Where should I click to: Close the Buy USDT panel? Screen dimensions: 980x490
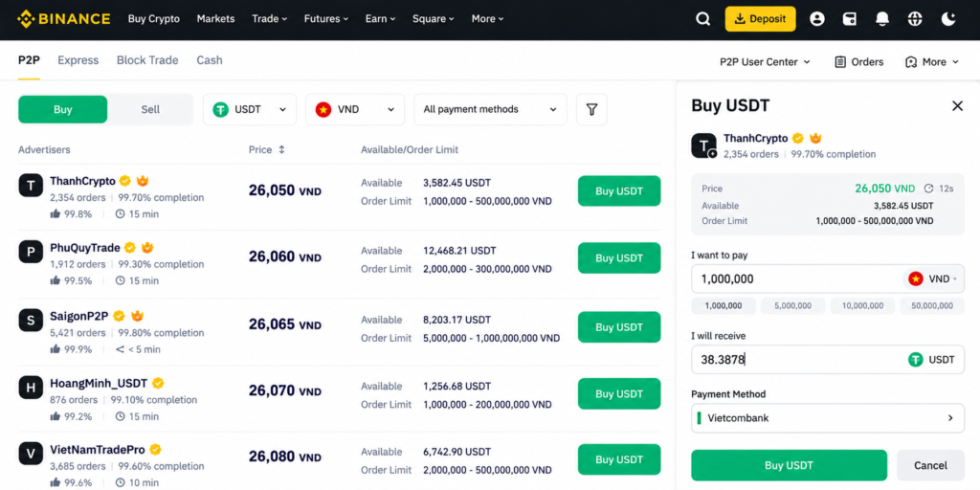tap(957, 105)
